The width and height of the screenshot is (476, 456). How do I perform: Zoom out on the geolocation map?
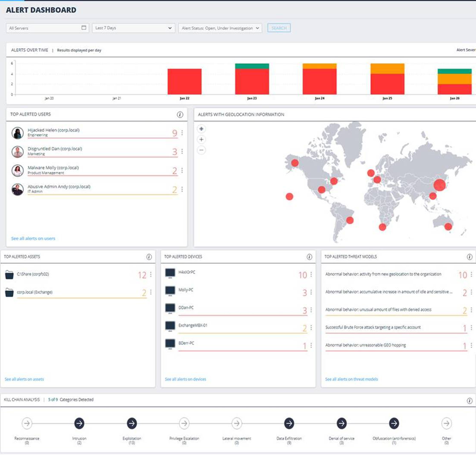pyautogui.click(x=202, y=150)
